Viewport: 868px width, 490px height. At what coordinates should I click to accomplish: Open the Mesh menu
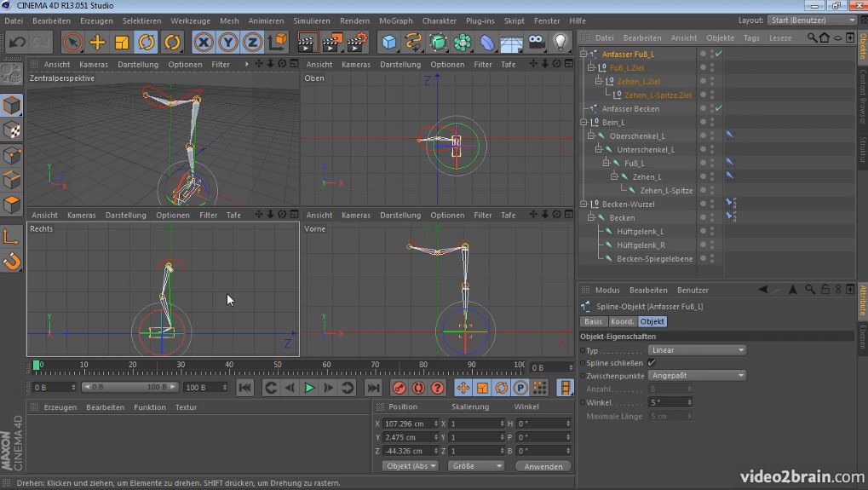point(229,20)
